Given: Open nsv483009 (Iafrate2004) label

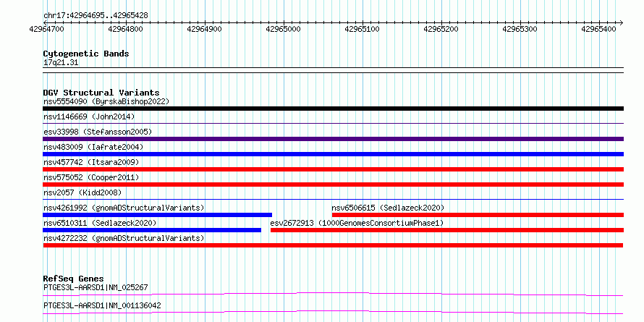Looking at the screenshot, I should 93,147.
